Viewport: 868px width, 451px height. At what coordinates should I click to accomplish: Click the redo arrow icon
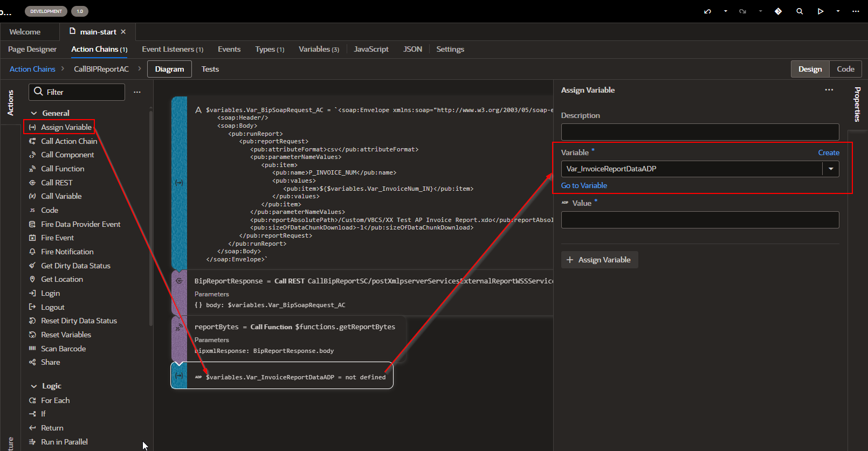pos(743,11)
